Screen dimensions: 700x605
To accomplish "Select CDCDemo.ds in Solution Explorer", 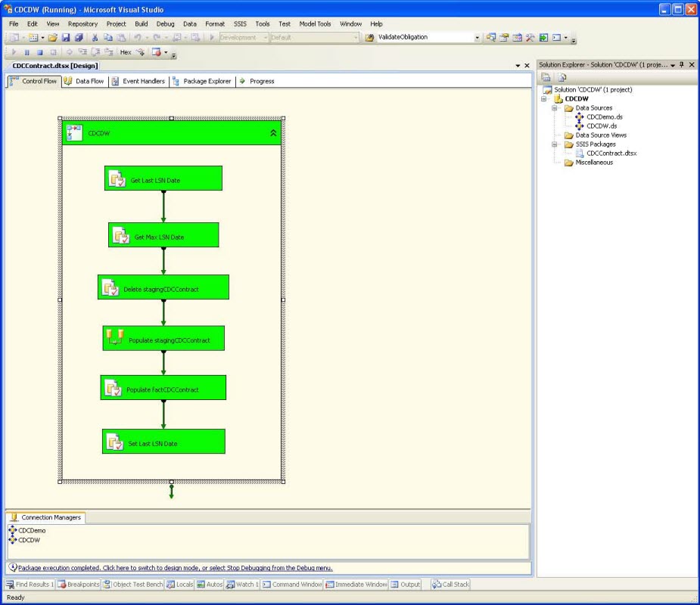I will click(599, 117).
